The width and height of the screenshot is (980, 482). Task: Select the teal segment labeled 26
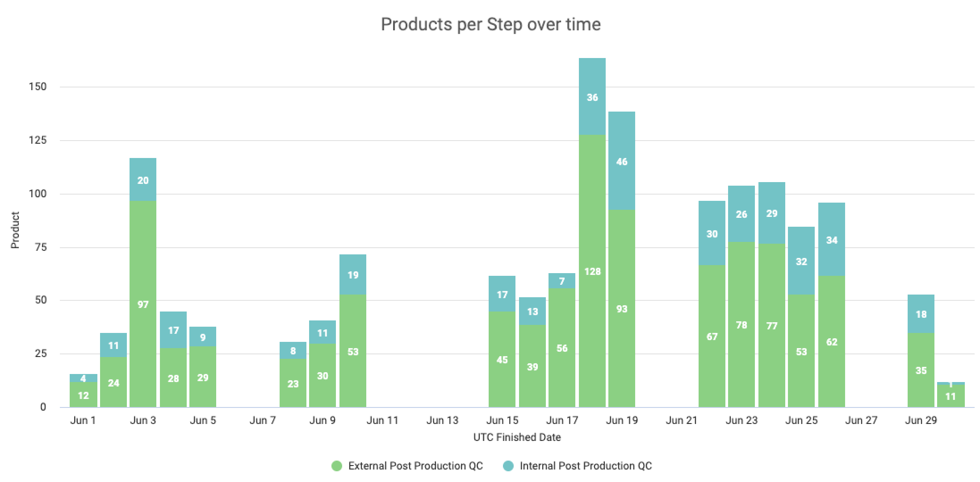741,214
